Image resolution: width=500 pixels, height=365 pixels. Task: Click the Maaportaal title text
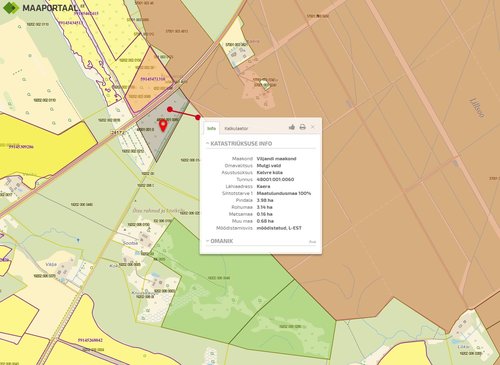(x=50, y=8)
